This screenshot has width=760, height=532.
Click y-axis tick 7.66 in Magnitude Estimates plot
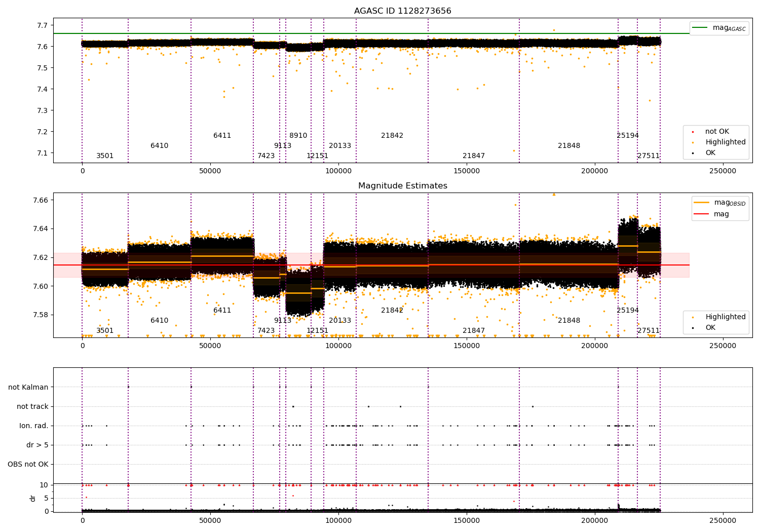click(x=41, y=200)
